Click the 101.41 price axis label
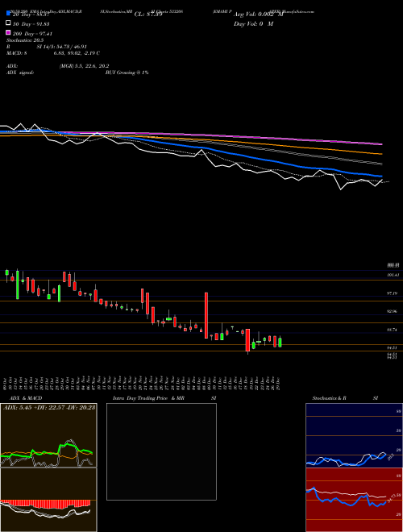Screen dimensions: 403x532 393,275
